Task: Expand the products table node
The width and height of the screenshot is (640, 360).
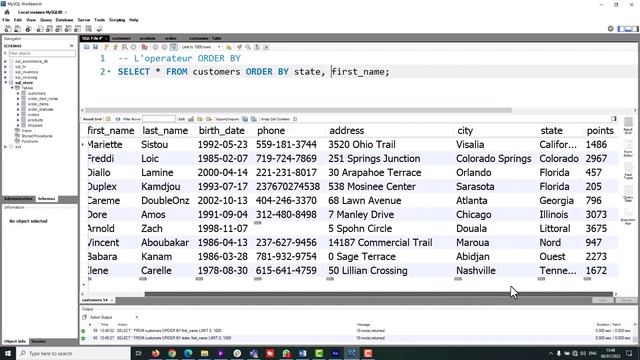Action: pyautogui.click(x=18, y=120)
